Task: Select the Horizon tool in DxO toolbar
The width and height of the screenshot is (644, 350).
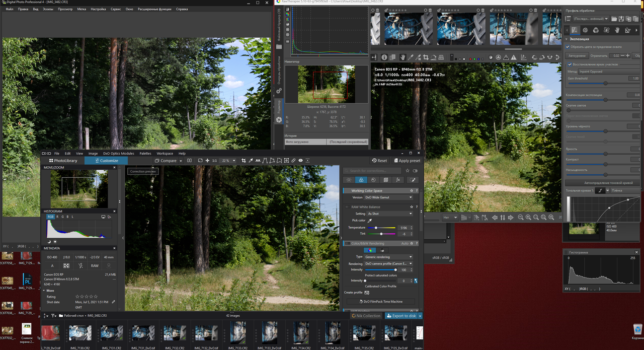Action: point(258,161)
